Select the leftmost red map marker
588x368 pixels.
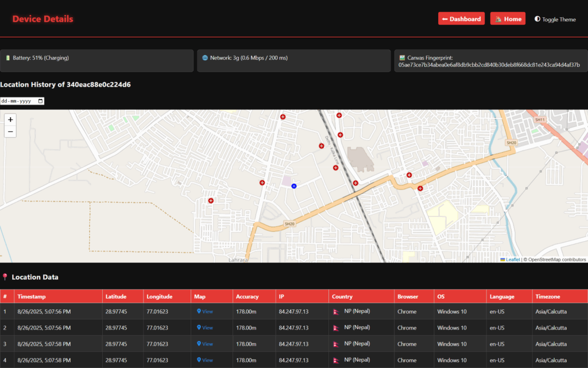(211, 200)
